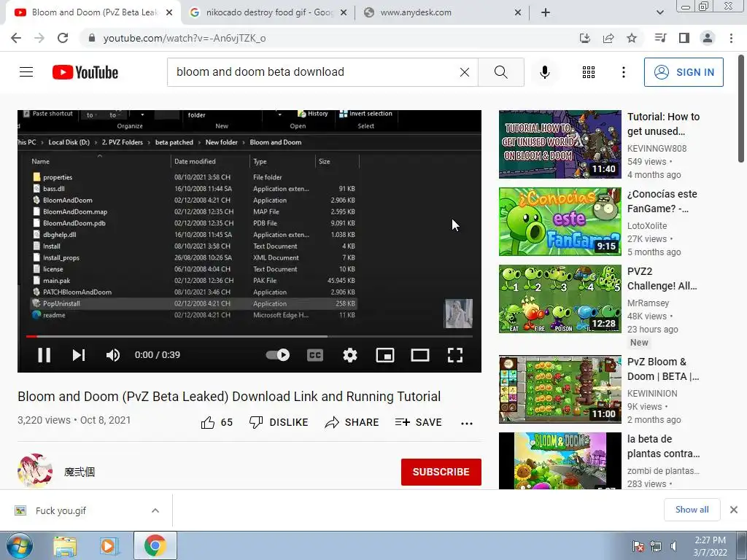Dislike the video
Viewport: 747px width, 560px height.
(279, 422)
